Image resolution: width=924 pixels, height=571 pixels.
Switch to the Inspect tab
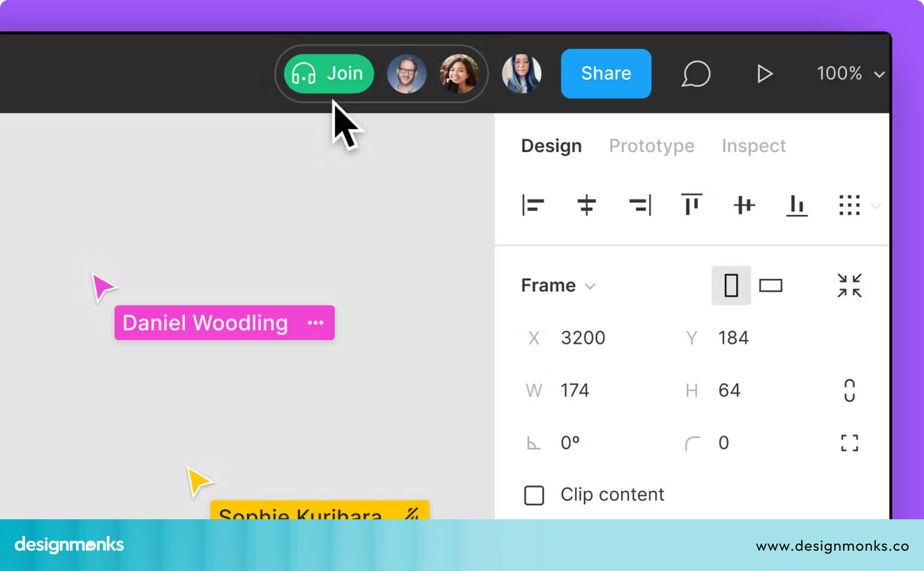[754, 146]
